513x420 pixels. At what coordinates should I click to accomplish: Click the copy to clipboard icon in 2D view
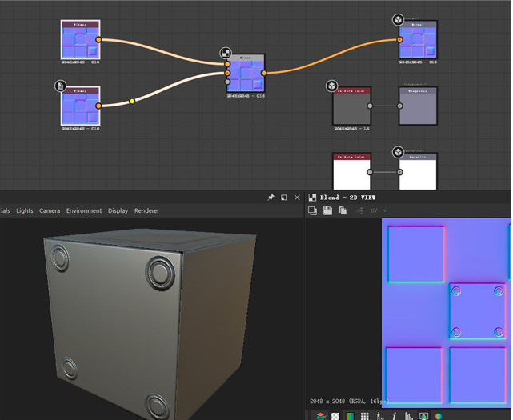pos(343,210)
